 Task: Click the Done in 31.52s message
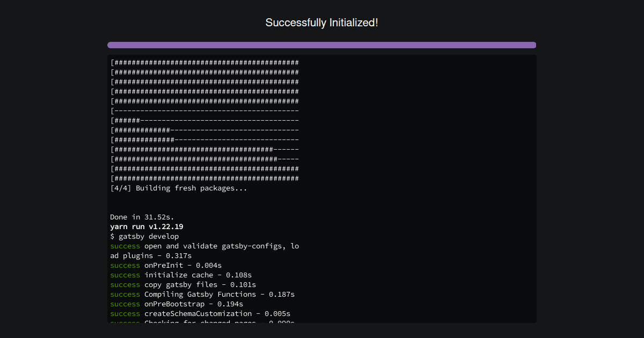pyautogui.click(x=141, y=217)
